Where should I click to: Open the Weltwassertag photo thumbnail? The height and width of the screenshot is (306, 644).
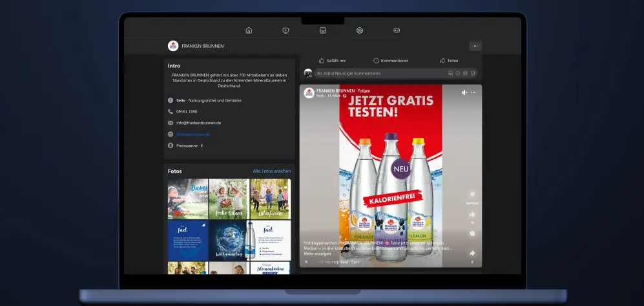[229, 240]
